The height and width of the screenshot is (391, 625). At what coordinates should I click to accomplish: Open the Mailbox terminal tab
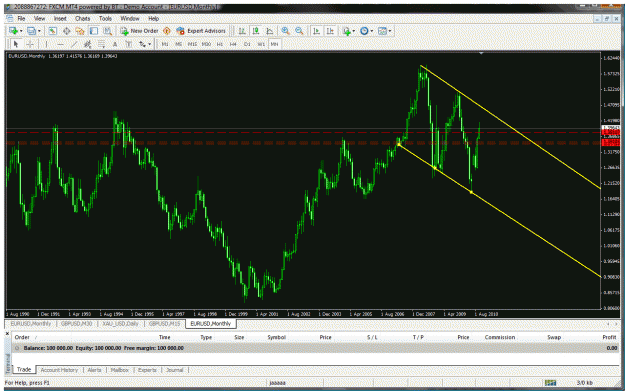pos(120,370)
